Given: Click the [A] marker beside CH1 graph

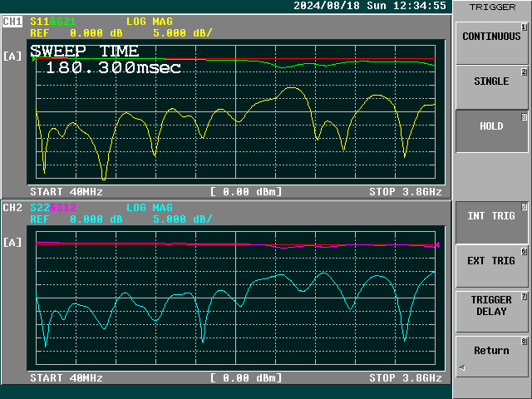Looking at the screenshot, I should pyautogui.click(x=12, y=57).
